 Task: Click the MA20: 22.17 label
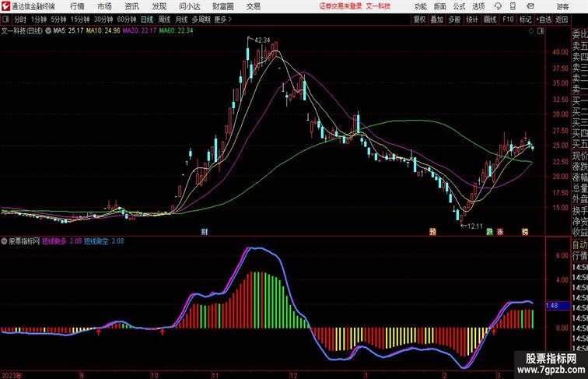click(x=139, y=31)
